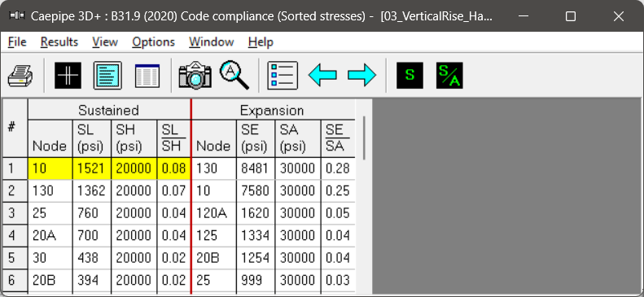The image size is (644, 297).
Task: Click SL value 760 cell
Action: tap(91, 213)
